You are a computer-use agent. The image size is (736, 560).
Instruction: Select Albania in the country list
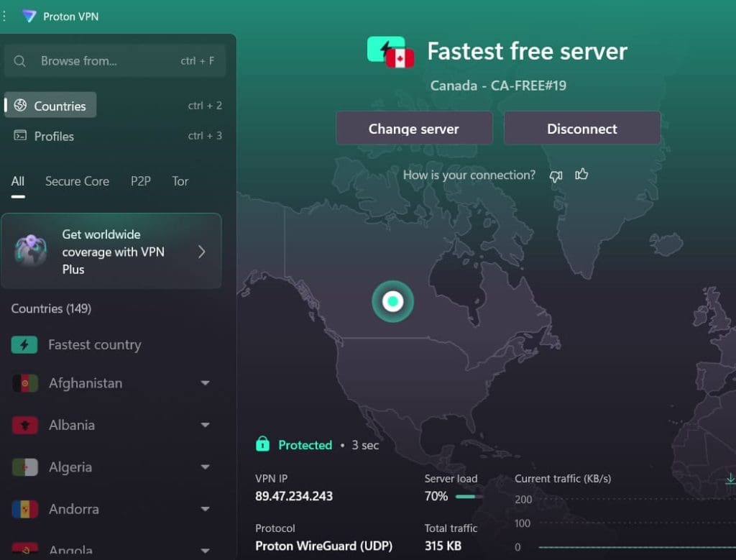[72, 425]
